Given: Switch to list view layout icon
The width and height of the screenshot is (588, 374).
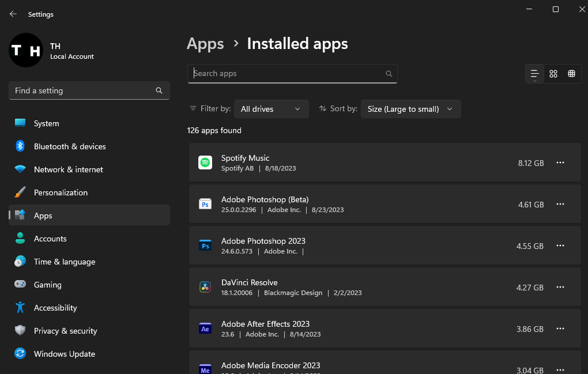Looking at the screenshot, I should click(535, 74).
